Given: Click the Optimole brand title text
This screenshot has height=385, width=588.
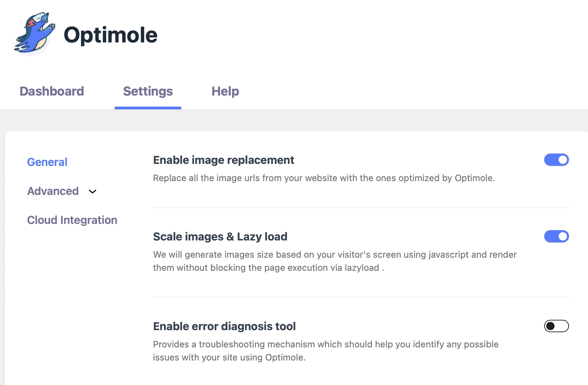Looking at the screenshot, I should coord(110,35).
